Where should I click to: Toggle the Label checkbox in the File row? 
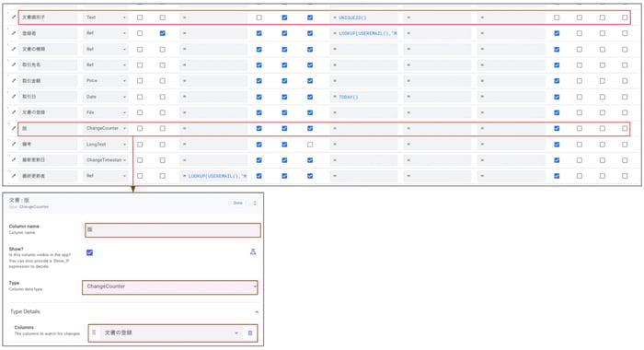[x=162, y=112]
